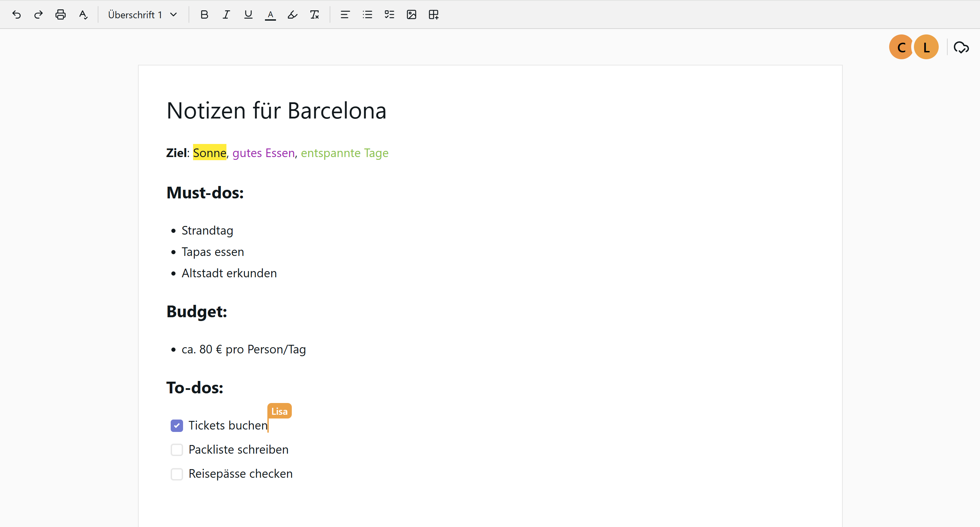Viewport: 980px width, 527px height.
Task: Check the Packliste schreiben checkbox
Action: click(x=177, y=450)
